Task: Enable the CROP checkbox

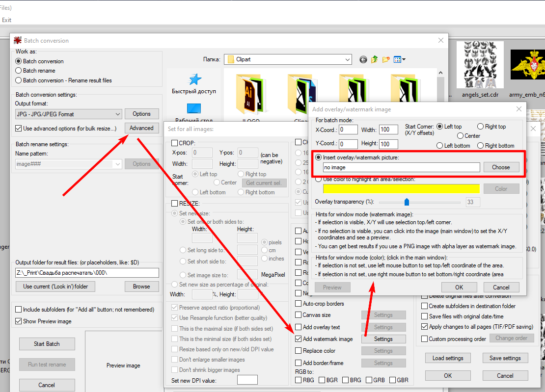Action: (174, 143)
